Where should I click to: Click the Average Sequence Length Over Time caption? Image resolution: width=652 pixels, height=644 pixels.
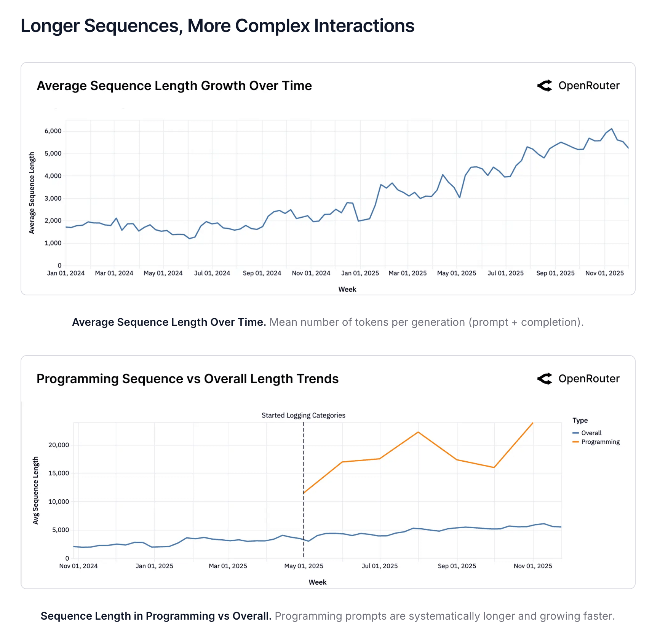point(169,322)
